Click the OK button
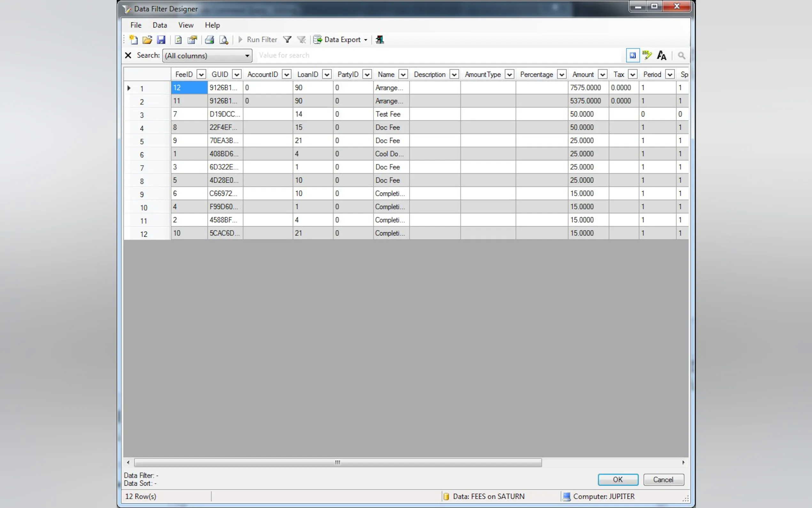The width and height of the screenshot is (812, 508). (x=618, y=480)
